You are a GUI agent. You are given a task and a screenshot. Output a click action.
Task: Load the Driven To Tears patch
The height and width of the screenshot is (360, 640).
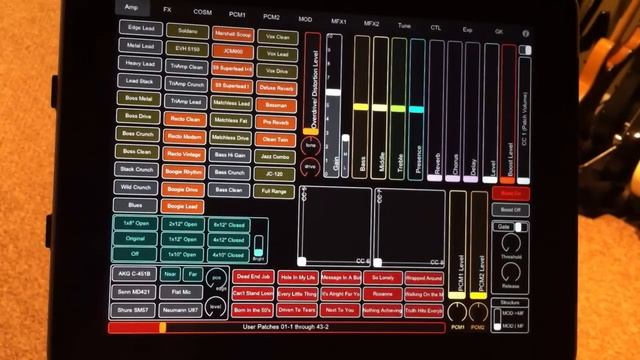pos(297,310)
